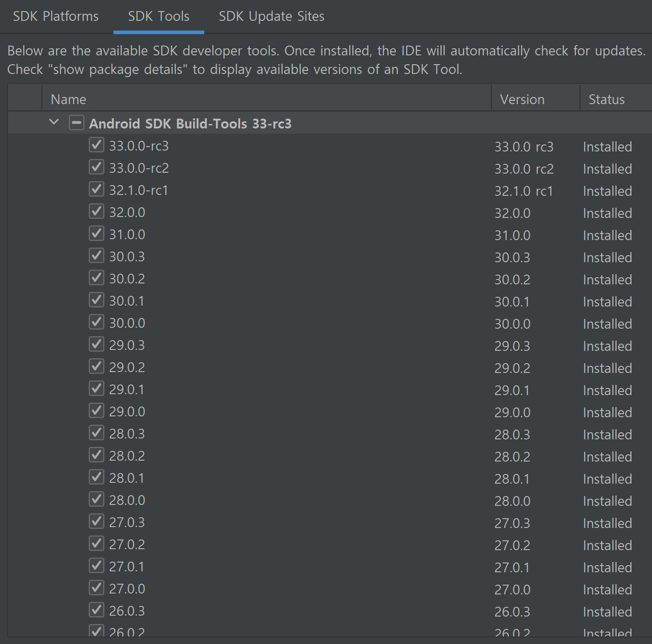The image size is (652, 644).
Task: Click Installed status in the 27.0.0 row
Action: [608, 590]
